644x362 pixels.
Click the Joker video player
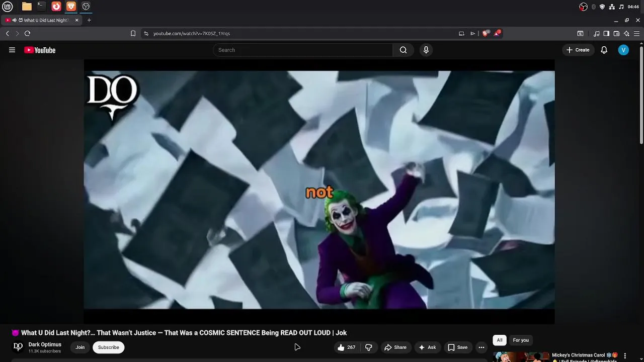(319, 191)
